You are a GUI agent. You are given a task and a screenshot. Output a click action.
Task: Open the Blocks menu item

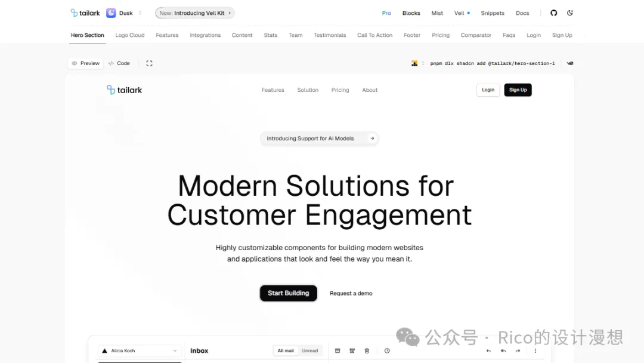(x=411, y=13)
